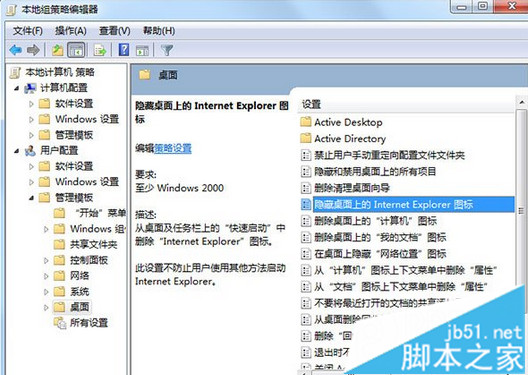The height and width of the screenshot is (375, 528).
Task: Click the settings list vertical scrollbar thumb
Action: [x=522, y=211]
